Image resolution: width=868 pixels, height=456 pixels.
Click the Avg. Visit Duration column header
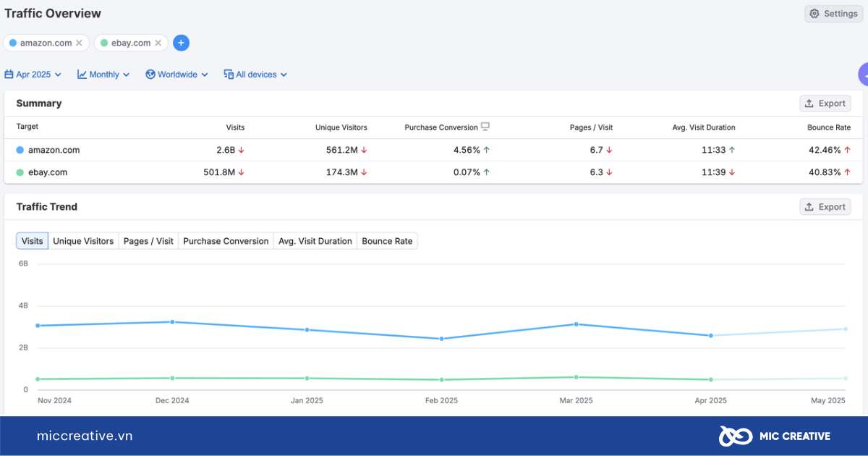point(704,127)
